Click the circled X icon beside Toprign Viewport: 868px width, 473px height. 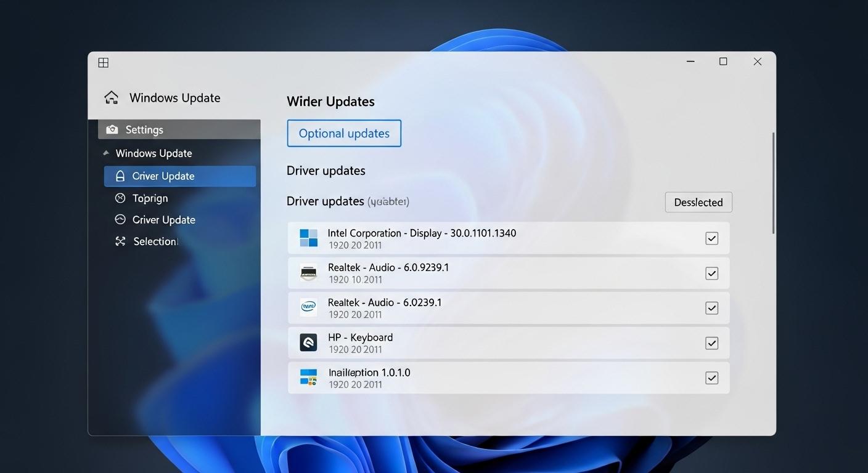pos(120,198)
